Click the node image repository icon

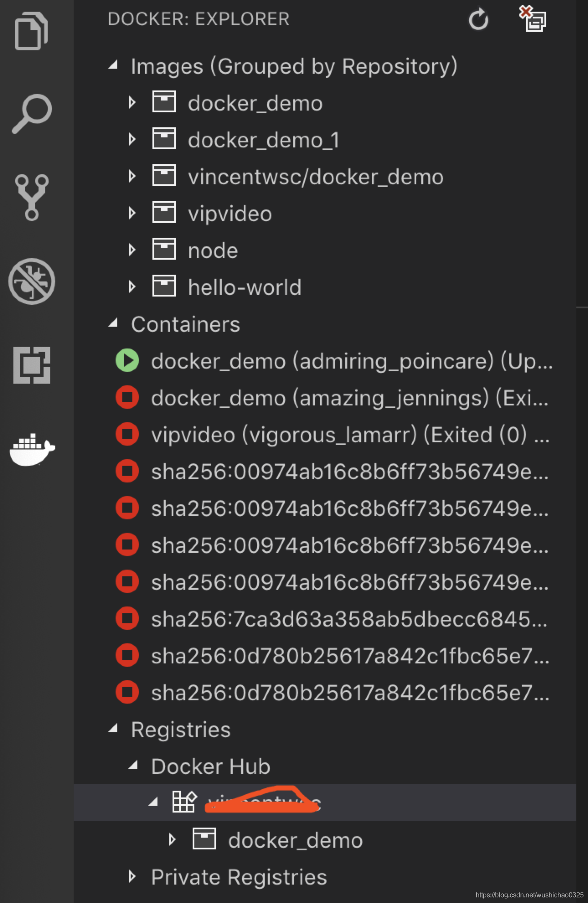click(x=164, y=249)
